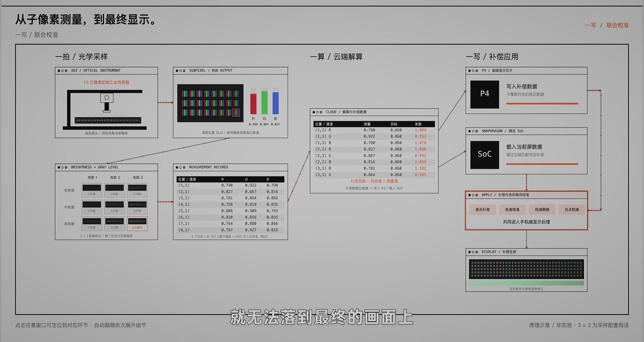Screen dimensions: 644x342
Task: Click the red R channel bar
Action: point(253,104)
